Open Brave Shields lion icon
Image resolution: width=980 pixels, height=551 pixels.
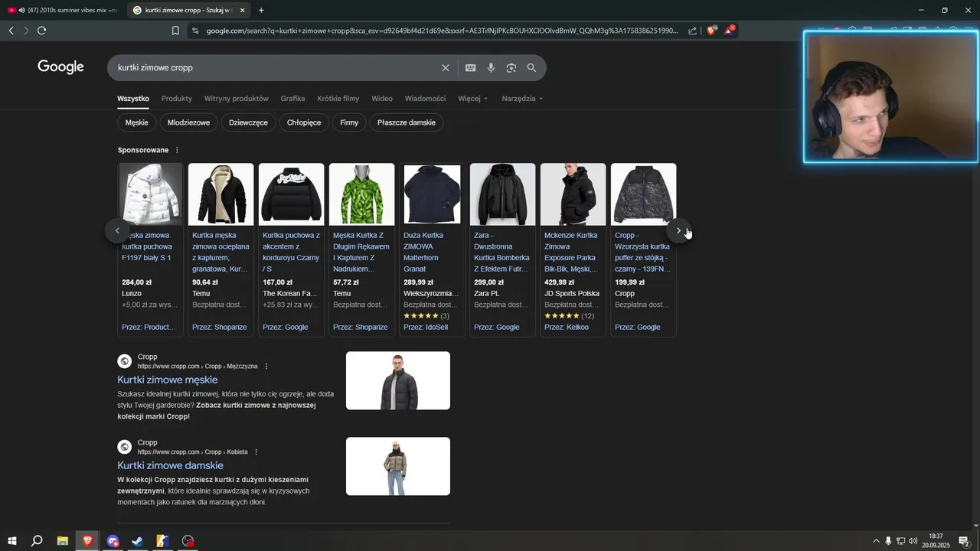coord(711,31)
